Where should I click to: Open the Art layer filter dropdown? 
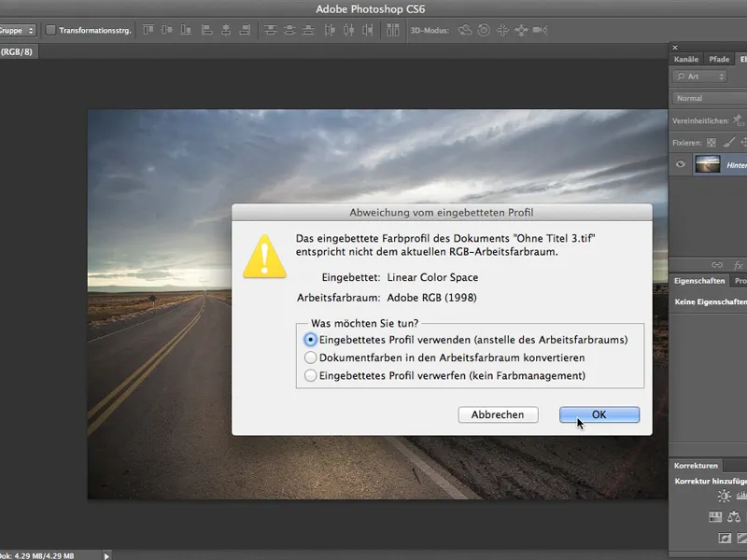click(x=699, y=77)
